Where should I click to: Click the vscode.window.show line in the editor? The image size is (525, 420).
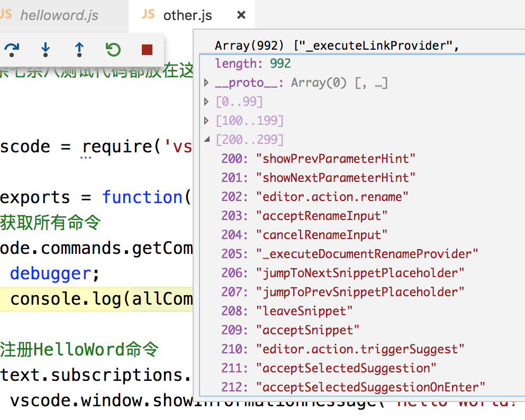tap(102, 400)
